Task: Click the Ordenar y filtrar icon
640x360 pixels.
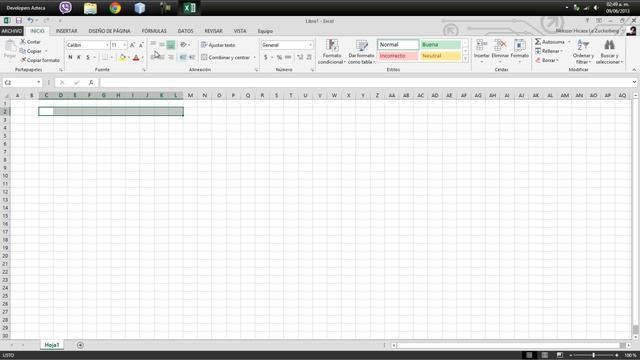Action: coord(583,45)
